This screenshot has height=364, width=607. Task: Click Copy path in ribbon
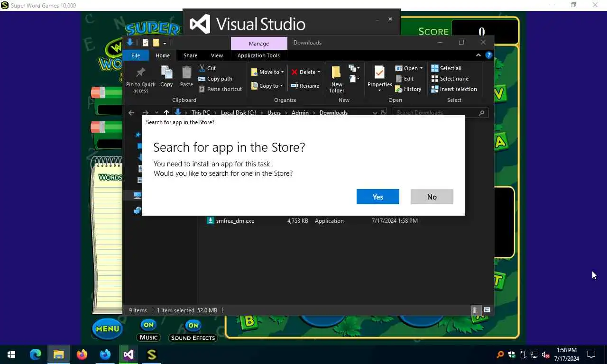tap(215, 79)
